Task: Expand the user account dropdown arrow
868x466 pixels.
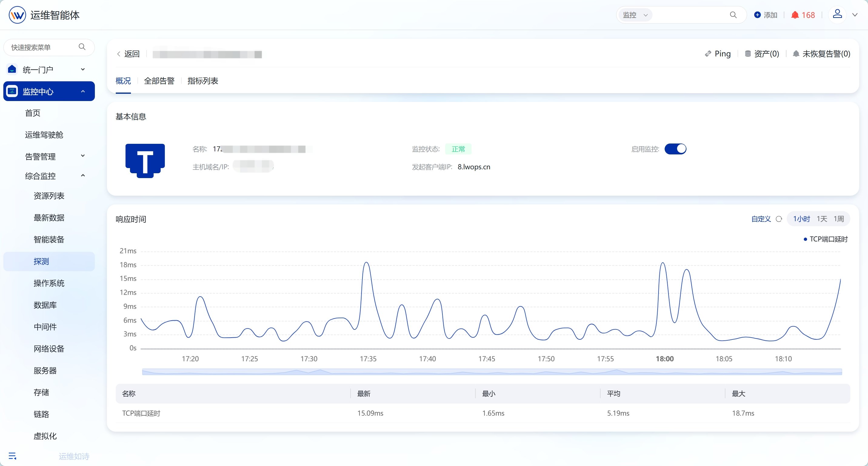Action: 855,15
